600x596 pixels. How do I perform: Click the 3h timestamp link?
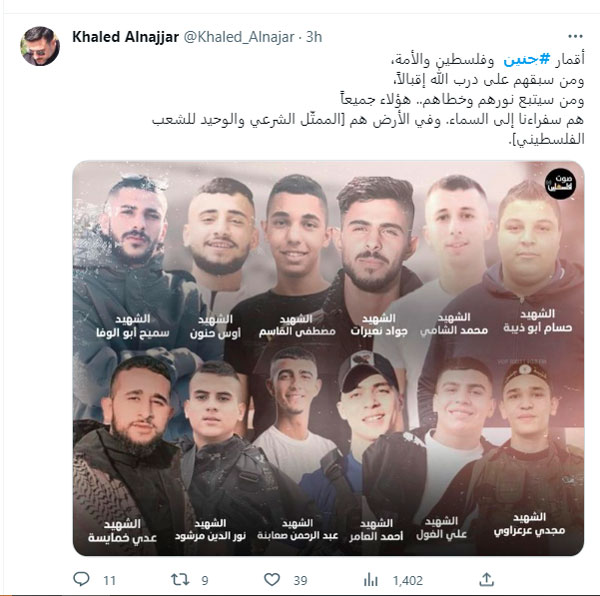(x=314, y=37)
